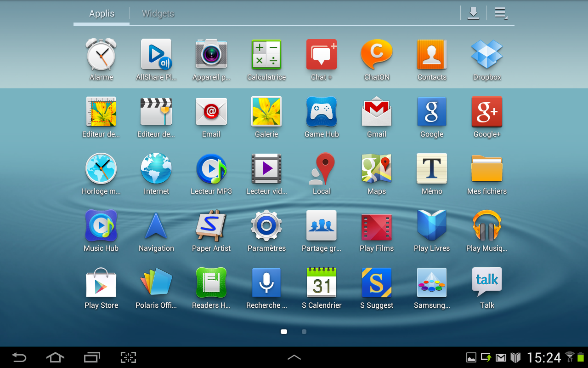Viewport: 588px width, 368px height.
Task: Switch to the Applis tab
Action: pyautogui.click(x=102, y=13)
